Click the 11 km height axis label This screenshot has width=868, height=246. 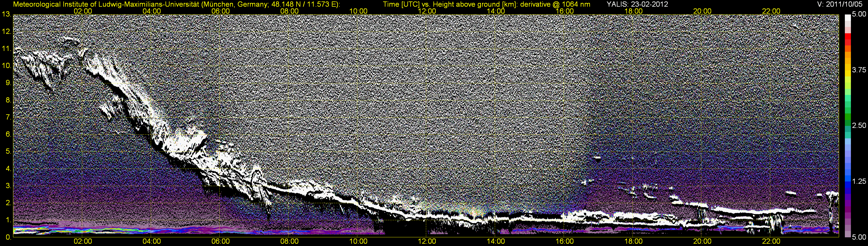pos(6,49)
